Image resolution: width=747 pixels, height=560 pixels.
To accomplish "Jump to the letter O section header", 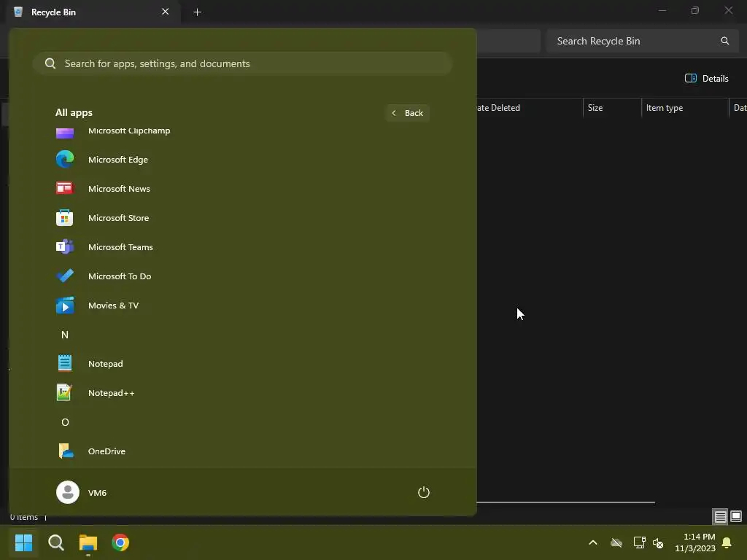I will pyautogui.click(x=65, y=422).
